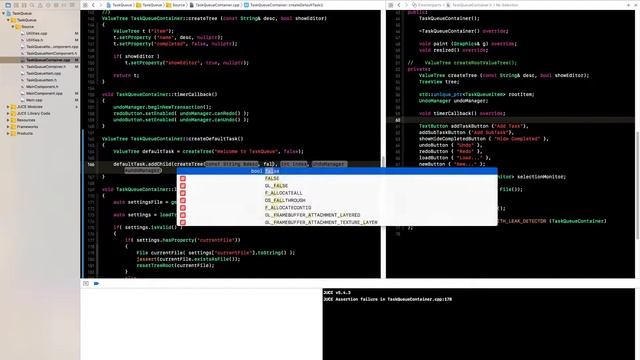This screenshot has height=360, width=640.
Task: Click the 'JUCE v5.4.3' console line
Action: (337, 293)
